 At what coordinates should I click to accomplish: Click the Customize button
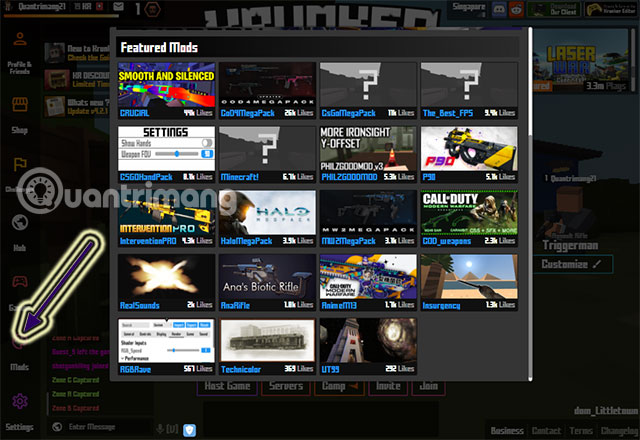[x=572, y=264]
